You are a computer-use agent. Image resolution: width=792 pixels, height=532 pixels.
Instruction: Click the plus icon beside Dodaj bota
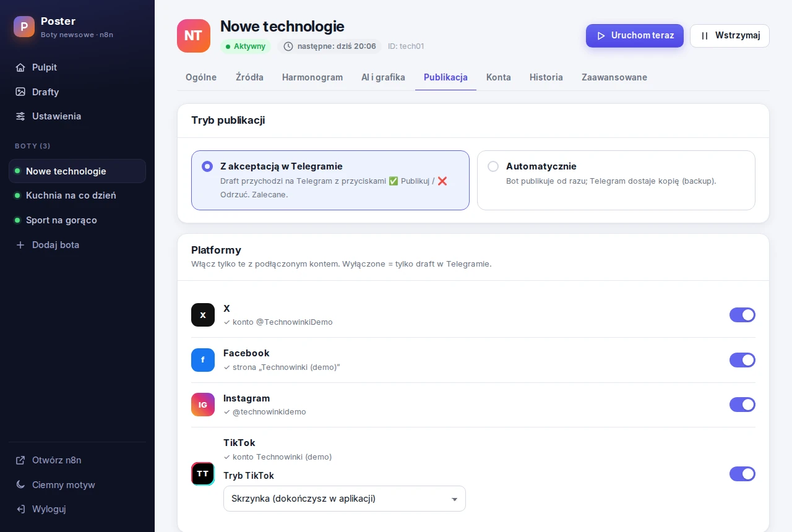pos(20,245)
